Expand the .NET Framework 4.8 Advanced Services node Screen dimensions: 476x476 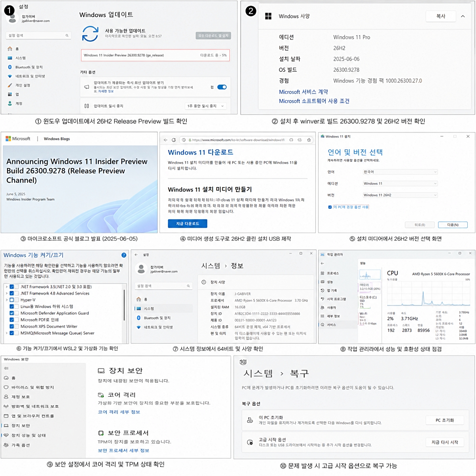(x=7, y=294)
